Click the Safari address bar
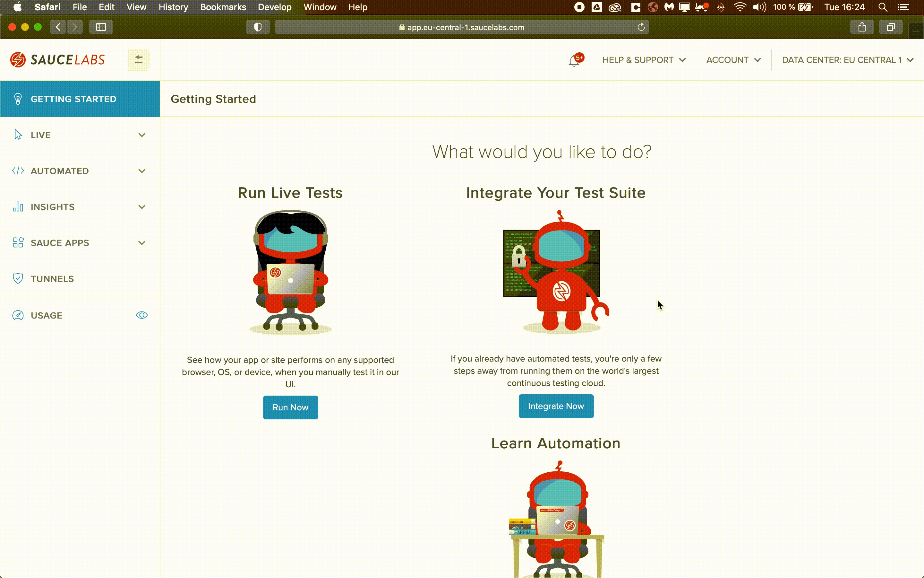The height and width of the screenshot is (578, 924). [x=462, y=27]
